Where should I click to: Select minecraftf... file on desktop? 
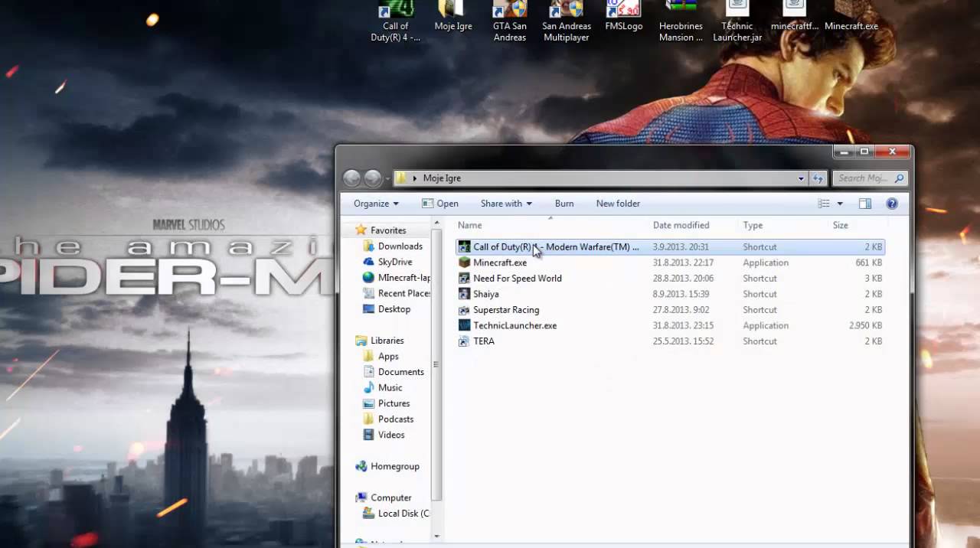click(x=794, y=18)
